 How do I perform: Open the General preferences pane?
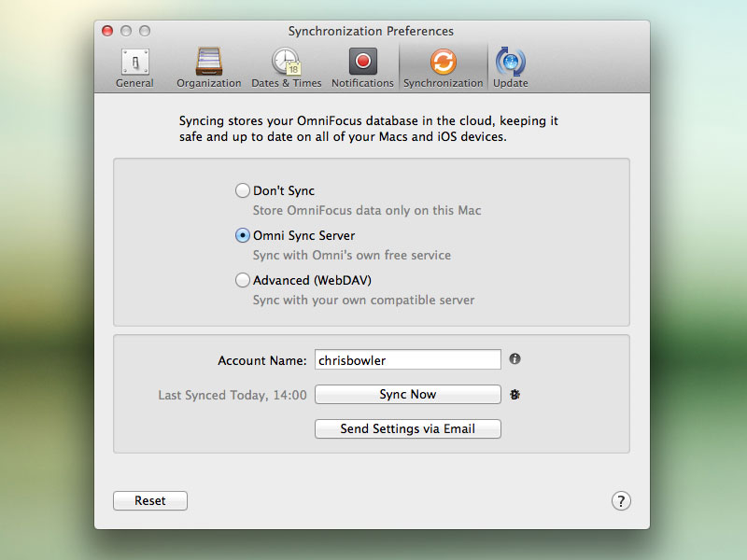134,68
